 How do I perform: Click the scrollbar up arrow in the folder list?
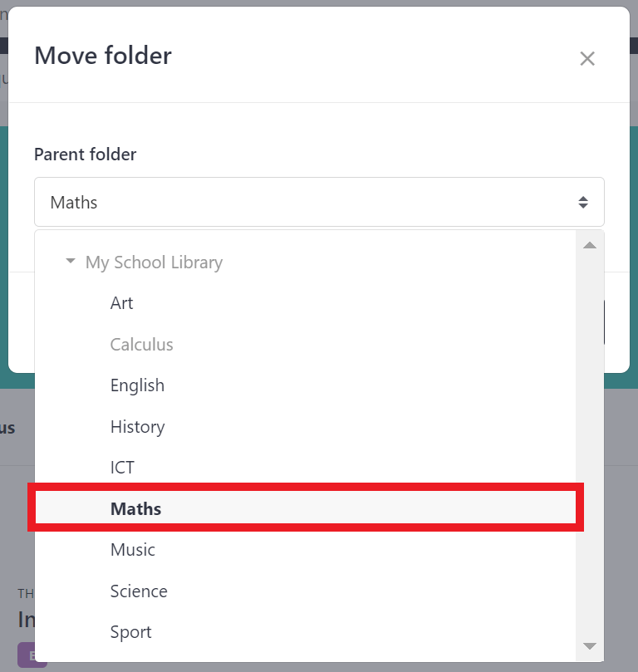click(590, 244)
